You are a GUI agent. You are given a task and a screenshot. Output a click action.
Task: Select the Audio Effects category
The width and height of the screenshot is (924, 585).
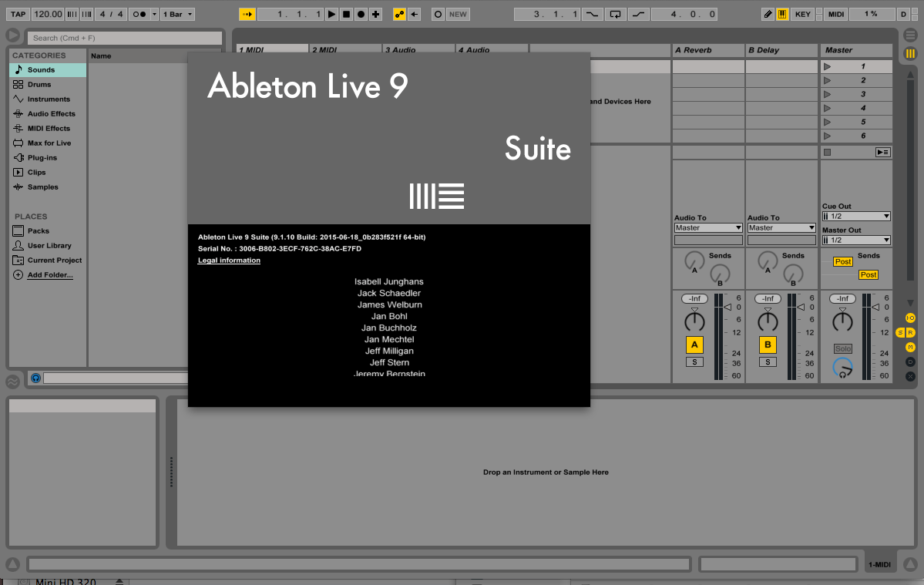click(48, 114)
